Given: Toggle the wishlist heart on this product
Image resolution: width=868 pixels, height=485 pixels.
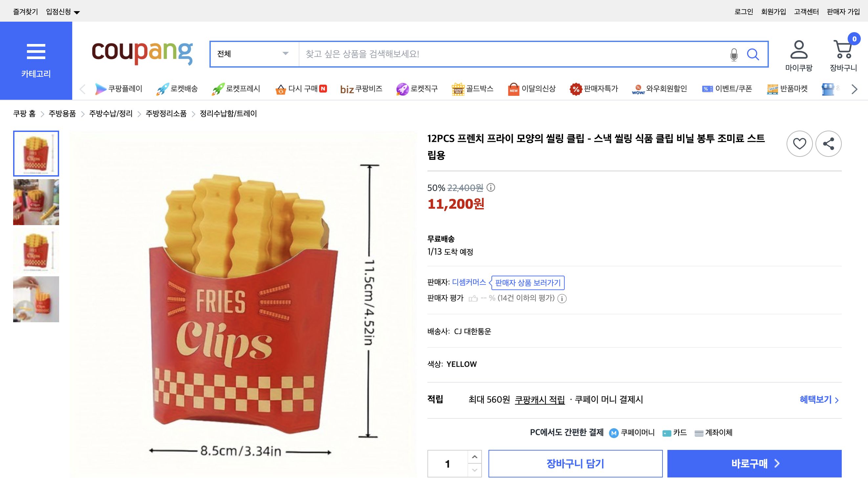Looking at the screenshot, I should (799, 143).
